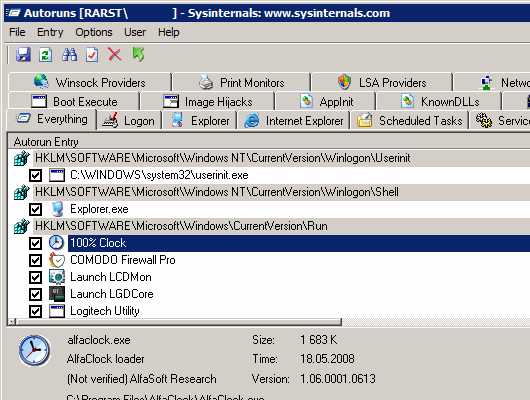Click the Autoruns title bar icon

point(13,13)
